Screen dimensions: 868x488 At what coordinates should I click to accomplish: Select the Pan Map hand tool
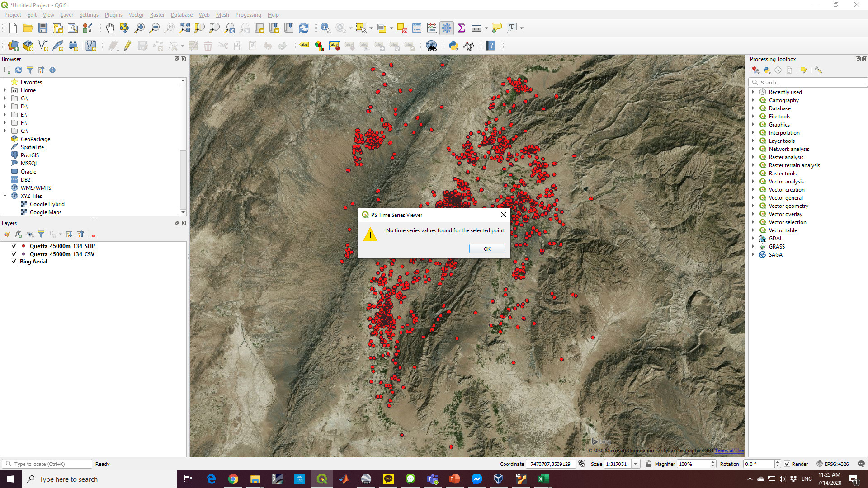coord(110,28)
